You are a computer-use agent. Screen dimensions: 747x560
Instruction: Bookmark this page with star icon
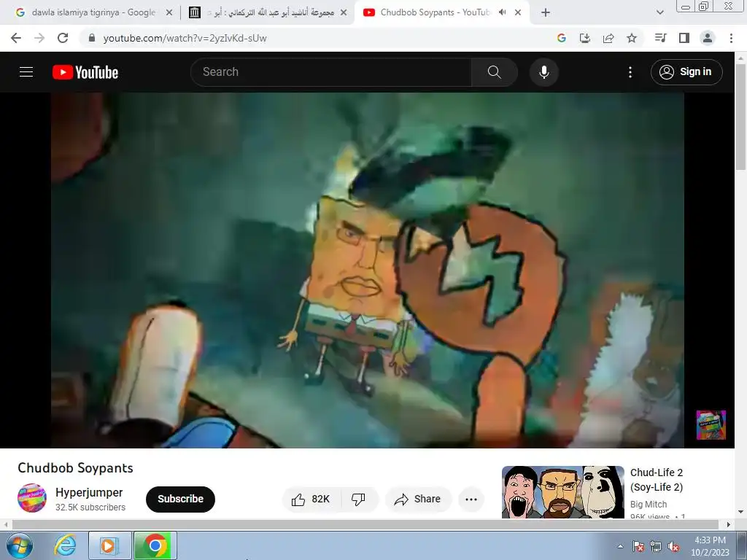(x=632, y=38)
